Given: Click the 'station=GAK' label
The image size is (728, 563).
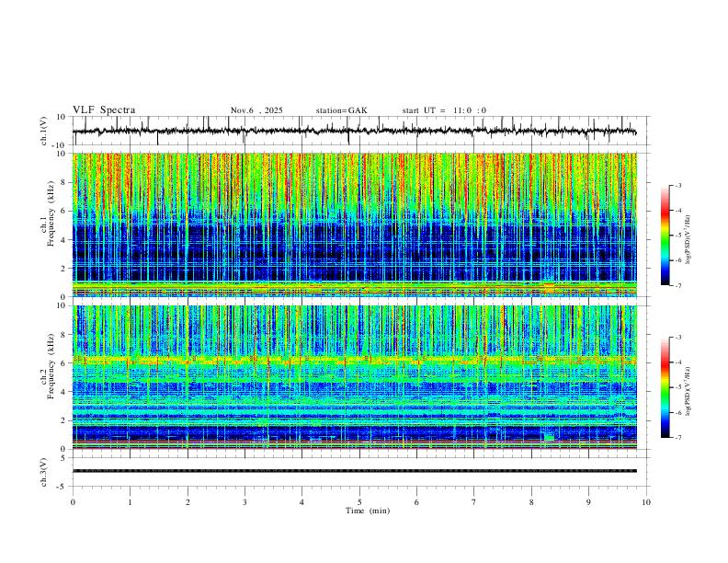Looking at the screenshot, I should pos(341,110).
